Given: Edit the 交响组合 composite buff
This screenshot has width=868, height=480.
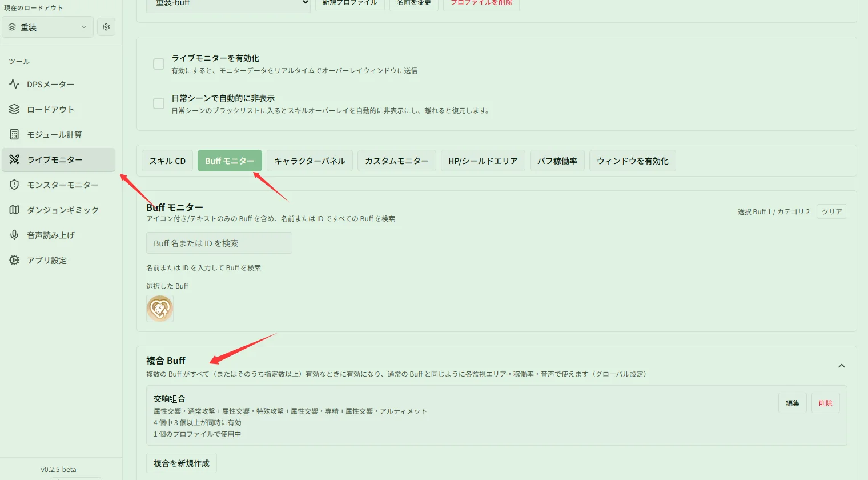Looking at the screenshot, I should 793,403.
